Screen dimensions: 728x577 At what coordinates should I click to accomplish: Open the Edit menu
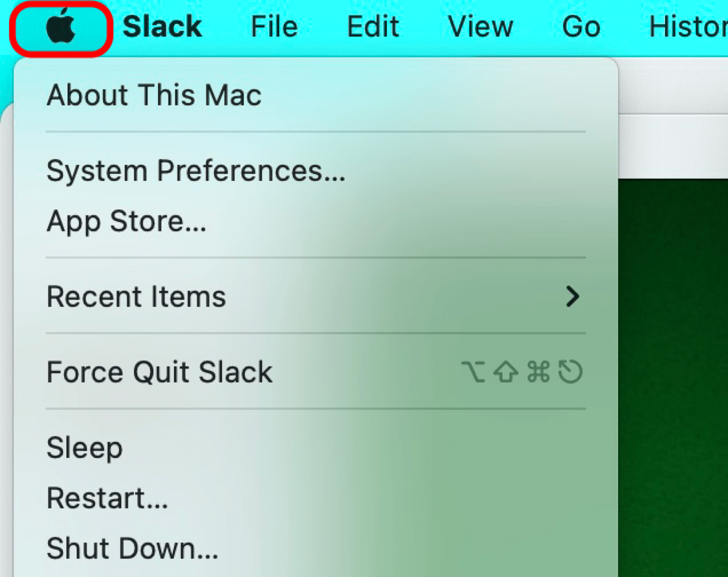(x=373, y=27)
